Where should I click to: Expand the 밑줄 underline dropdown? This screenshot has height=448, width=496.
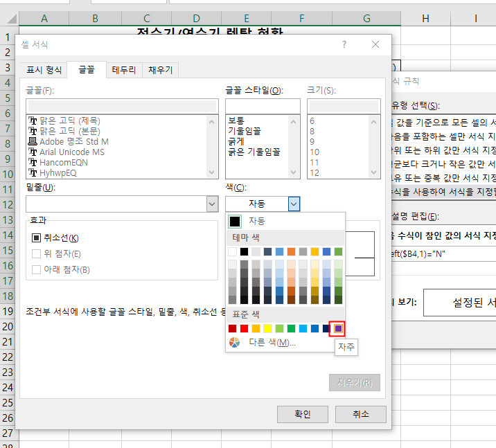click(x=212, y=204)
